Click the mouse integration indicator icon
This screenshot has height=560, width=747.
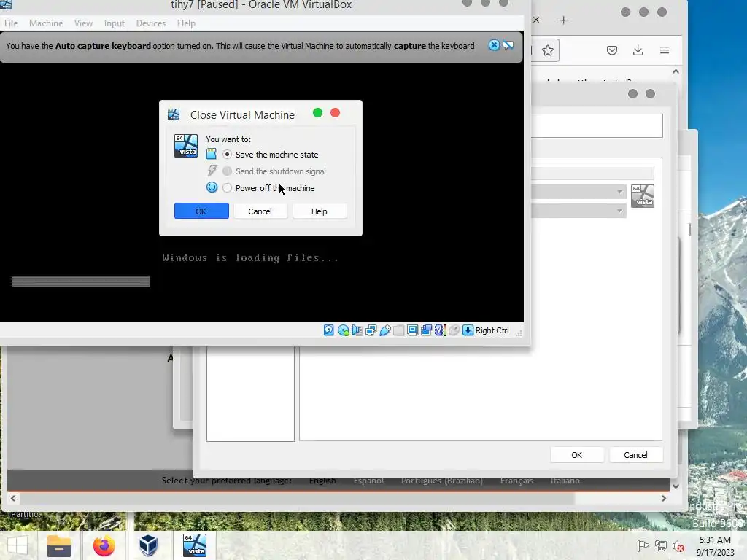(454, 330)
